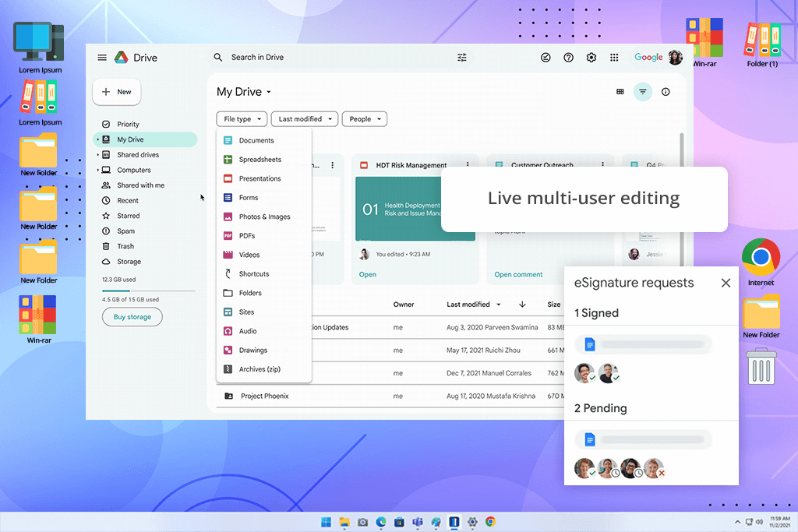Click the Owner column header
This screenshot has height=532, width=798.
(x=404, y=305)
